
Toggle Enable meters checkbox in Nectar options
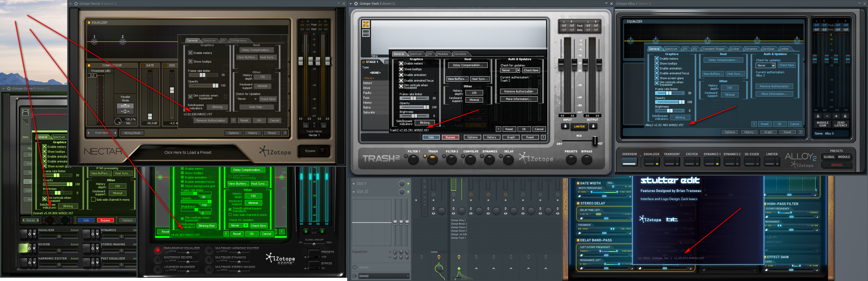190,53
